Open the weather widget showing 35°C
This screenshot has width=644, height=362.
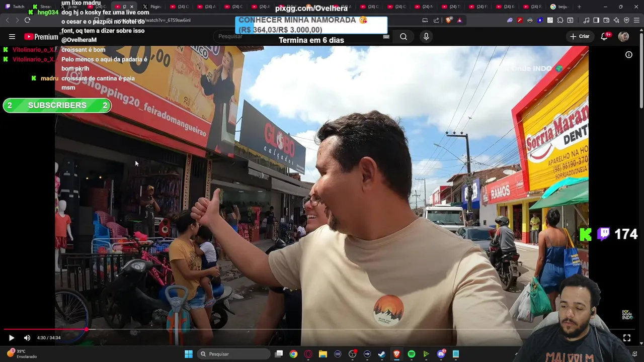click(x=23, y=354)
